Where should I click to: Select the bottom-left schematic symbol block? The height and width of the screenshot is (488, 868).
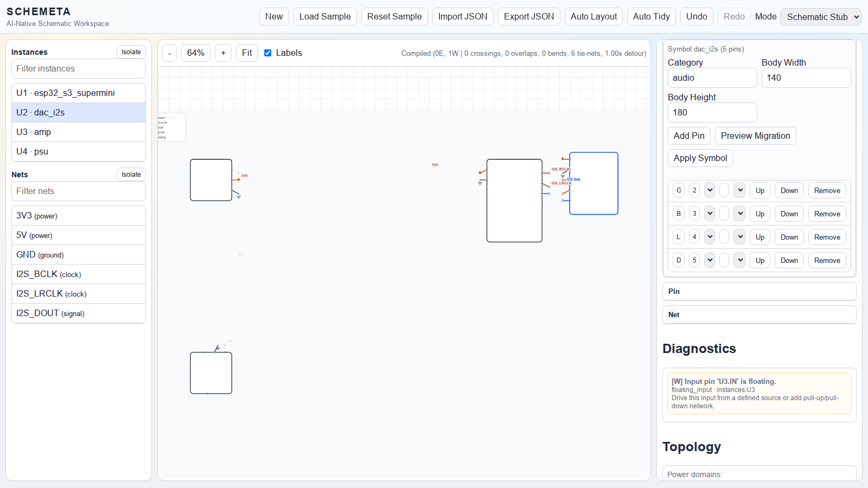[x=211, y=373]
